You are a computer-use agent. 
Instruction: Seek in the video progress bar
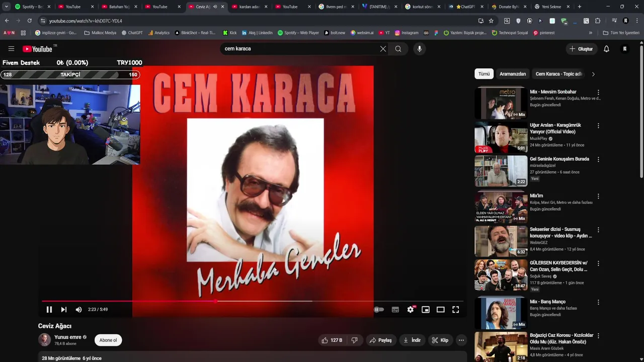click(253, 301)
